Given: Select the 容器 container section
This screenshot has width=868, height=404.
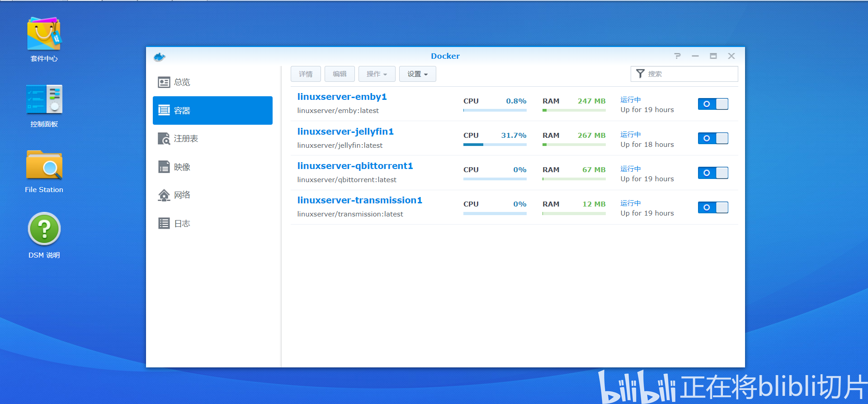Looking at the screenshot, I should [x=212, y=110].
